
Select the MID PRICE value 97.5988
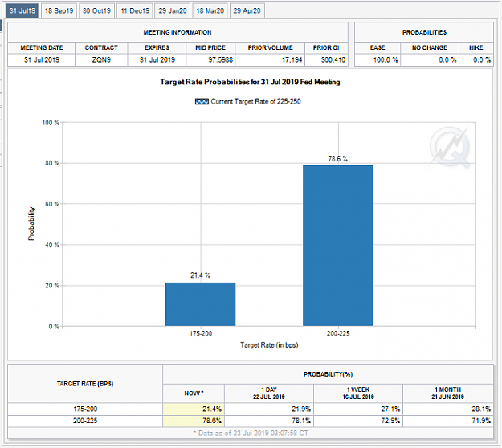pos(220,60)
